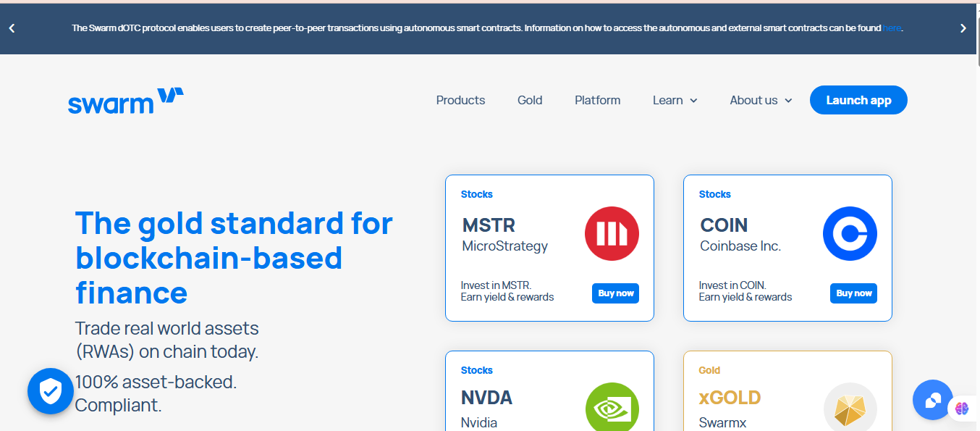Click the 'Stocks' label on COIN card
The width and height of the screenshot is (980, 431).
[x=714, y=194]
